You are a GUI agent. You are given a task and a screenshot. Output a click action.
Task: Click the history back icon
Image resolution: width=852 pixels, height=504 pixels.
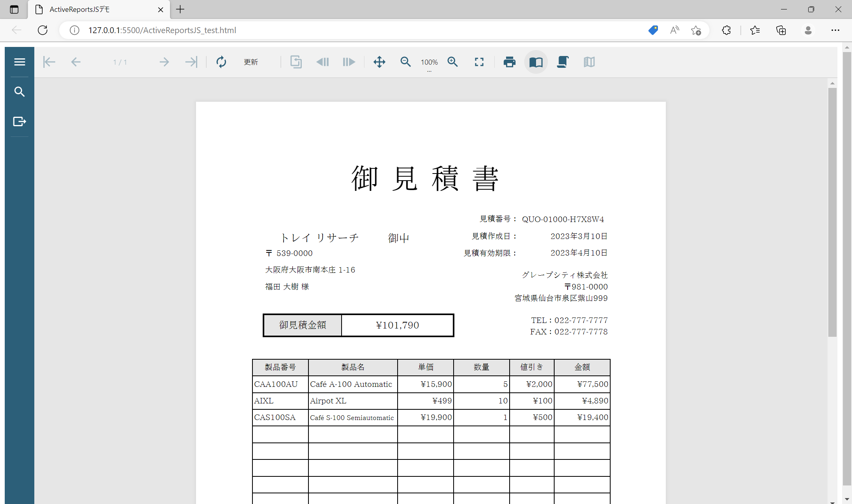(323, 62)
